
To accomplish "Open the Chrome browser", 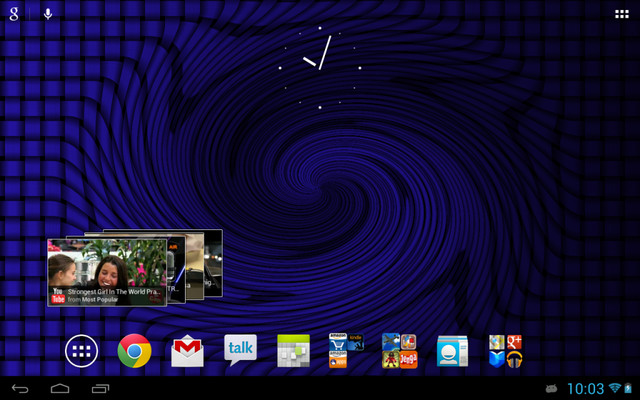I will (x=135, y=351).
